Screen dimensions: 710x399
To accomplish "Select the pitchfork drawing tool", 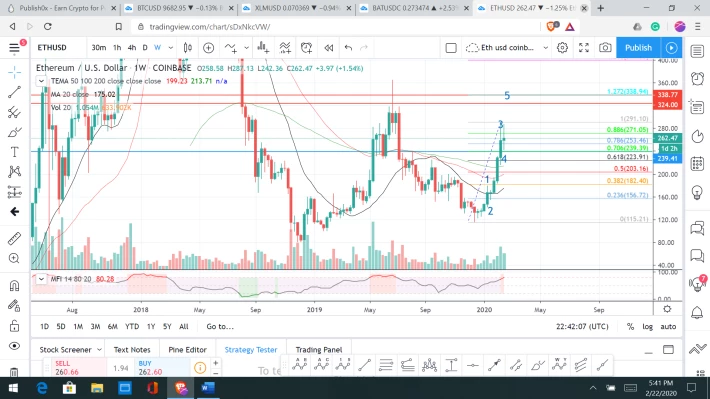I will click(x=14, y=112).
